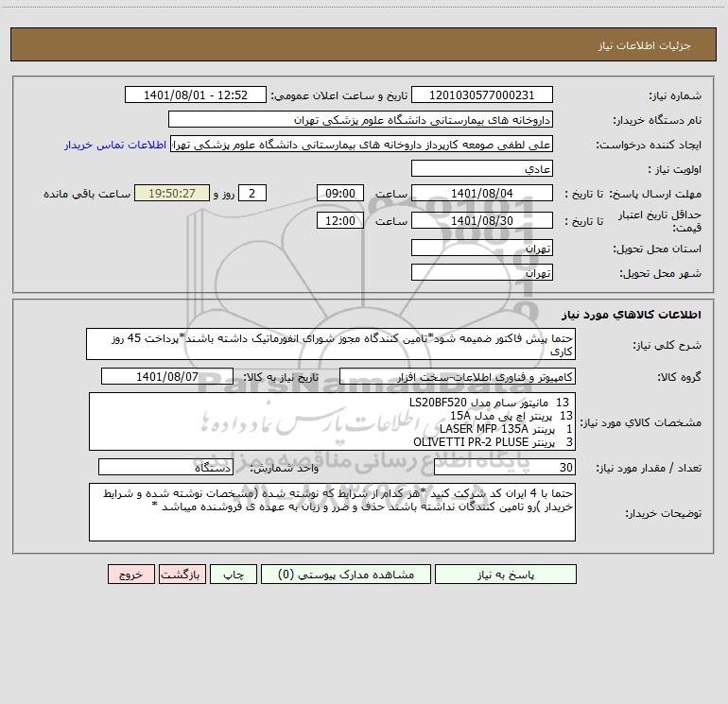
Task: Click the خروج exit button
Action: pos(130,574)
